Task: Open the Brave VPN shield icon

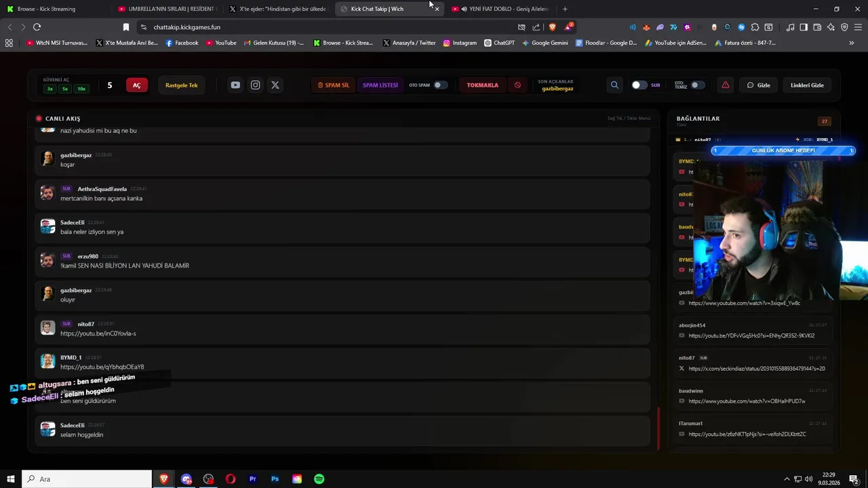Action: 844,27
